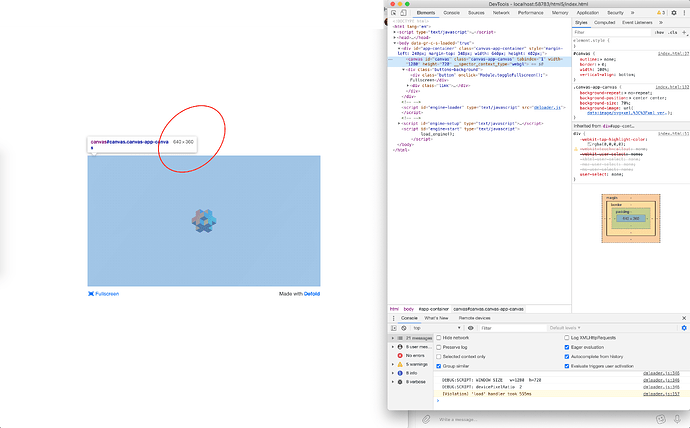Select the info icon in console sidebar
Viewport: 690px width, 428px height.
click(400, 373)
